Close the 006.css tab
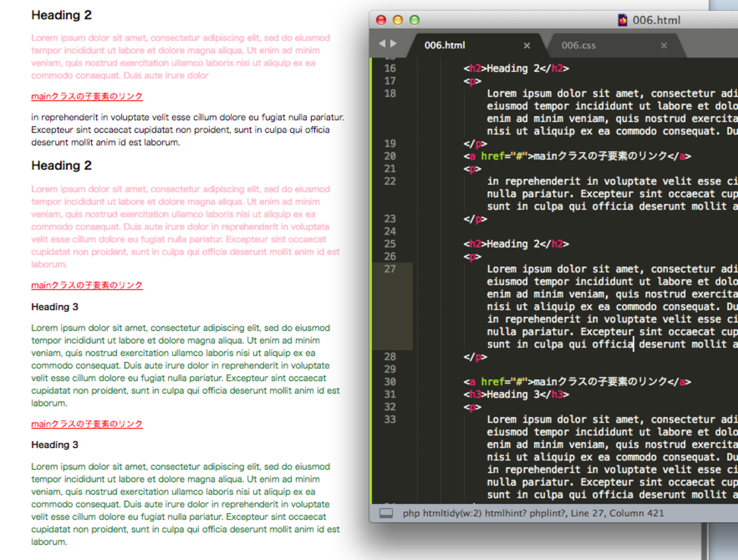The image size is (738, 560). click(664, 45)
